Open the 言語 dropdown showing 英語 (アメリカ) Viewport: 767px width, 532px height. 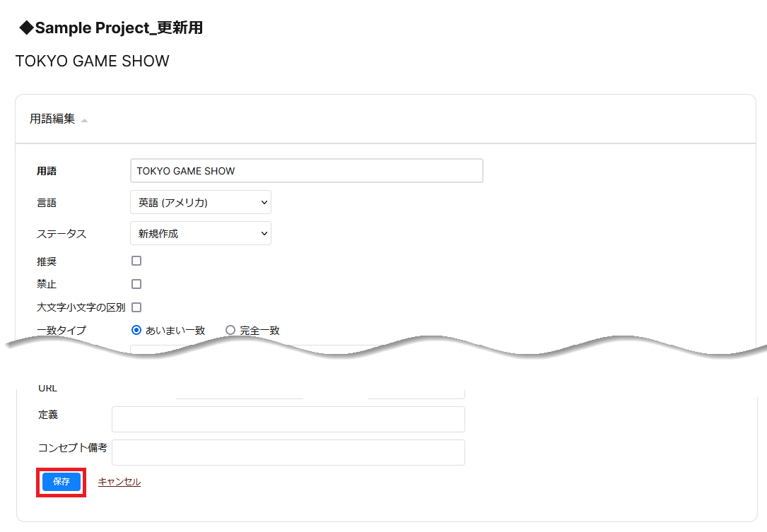(x=201, y=203)
